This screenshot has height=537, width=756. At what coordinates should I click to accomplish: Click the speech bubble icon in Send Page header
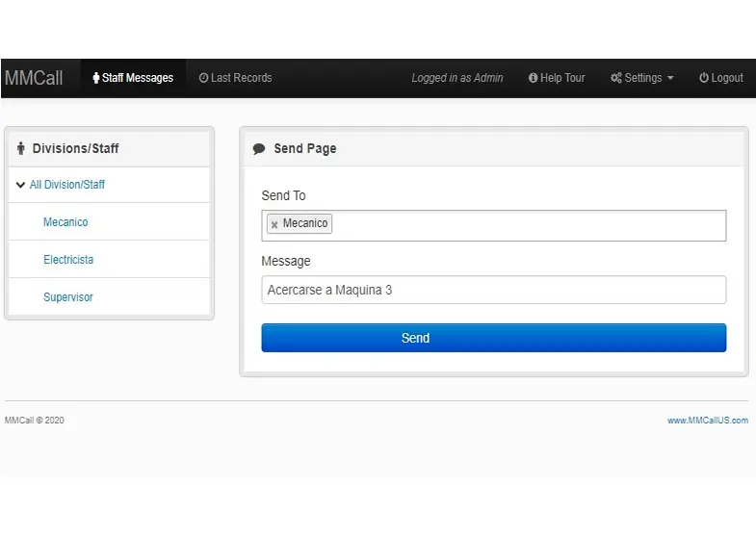[x=259, y=149]
